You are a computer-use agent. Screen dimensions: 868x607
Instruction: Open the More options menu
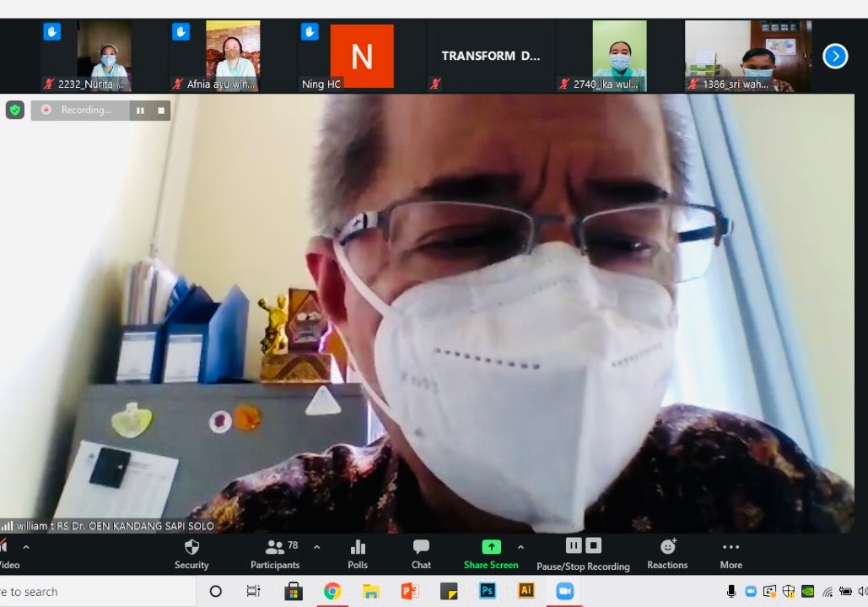731,553
